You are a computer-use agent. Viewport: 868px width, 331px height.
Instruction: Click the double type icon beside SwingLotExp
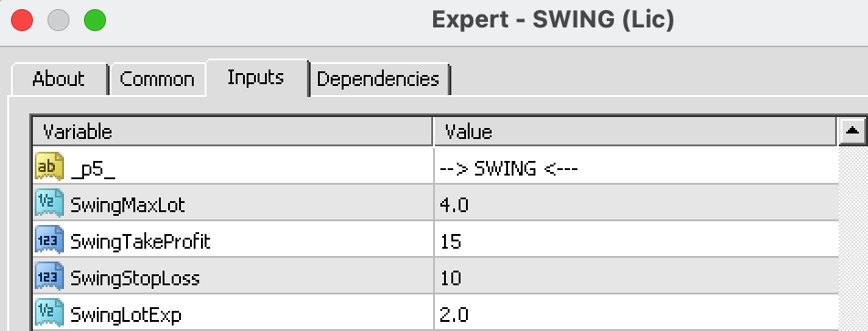(x=49, y=313)
